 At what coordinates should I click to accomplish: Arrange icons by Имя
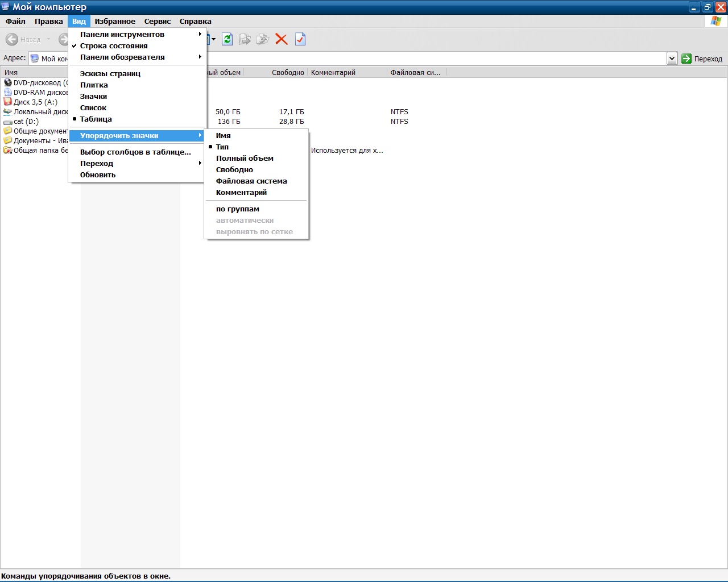click(257, 135)
